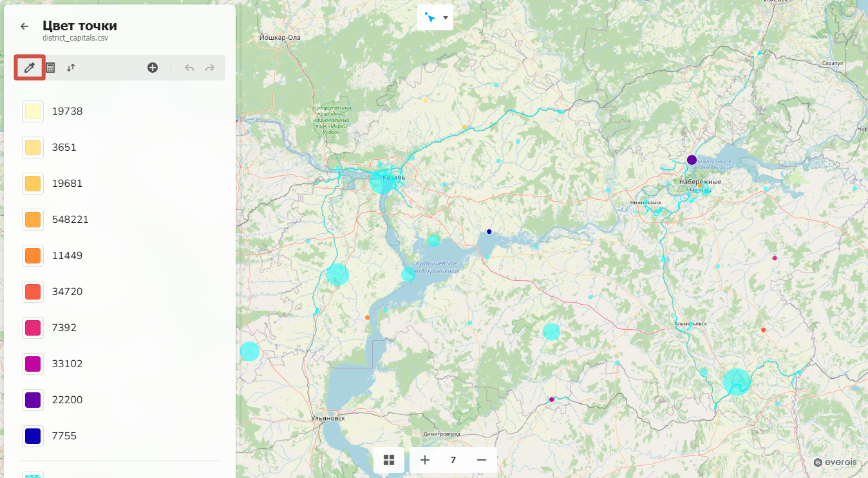Go back using the arrow beside Цвет точки

24,26
